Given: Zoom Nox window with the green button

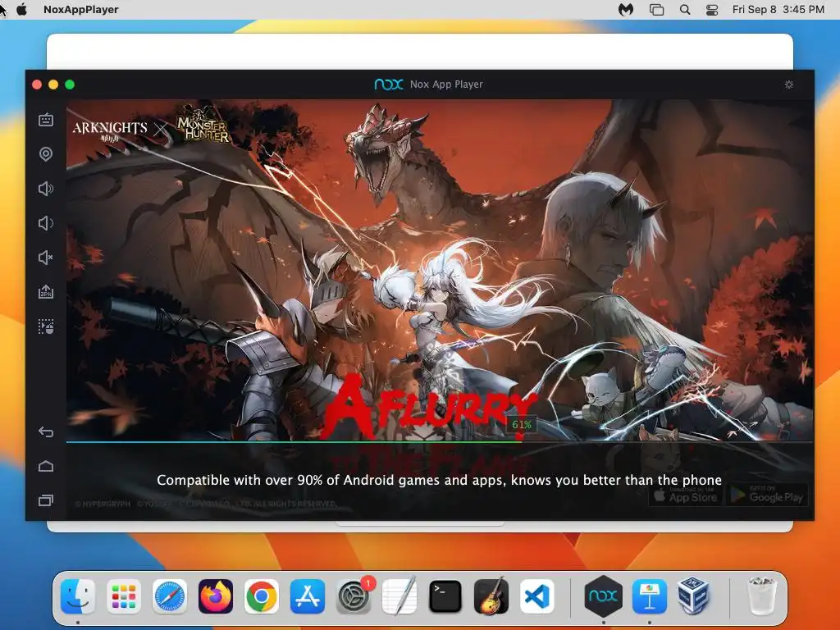Looking at the screenshot, I should pyautogui.click(x=70, y=84).
